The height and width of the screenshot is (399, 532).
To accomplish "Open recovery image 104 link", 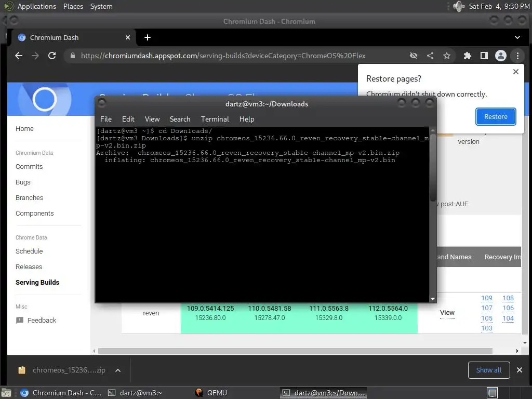I will (508, 318).
